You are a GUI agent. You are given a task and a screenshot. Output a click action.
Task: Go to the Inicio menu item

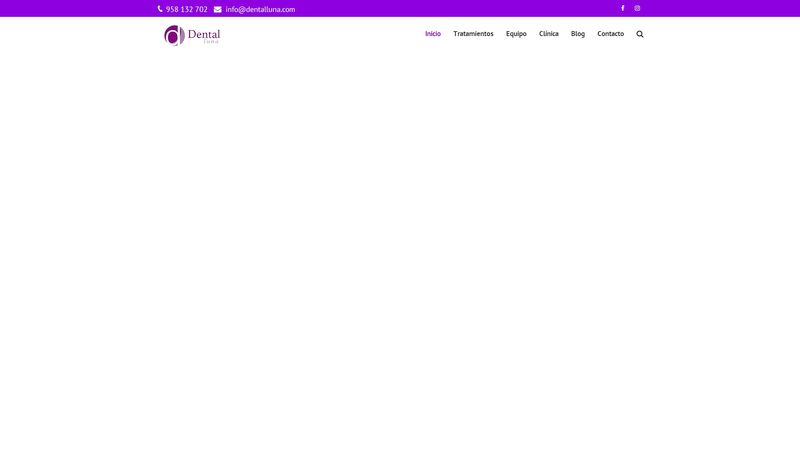pyautogui.click(x=433, y=34)
